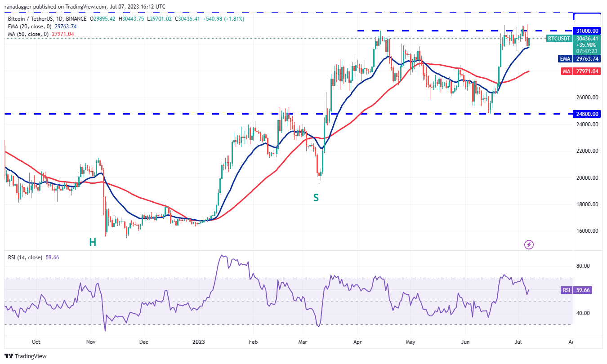Click the BTCUSDT symbol price tag
The width and height of the screenshot is (607, 364).
pos(559,39)
